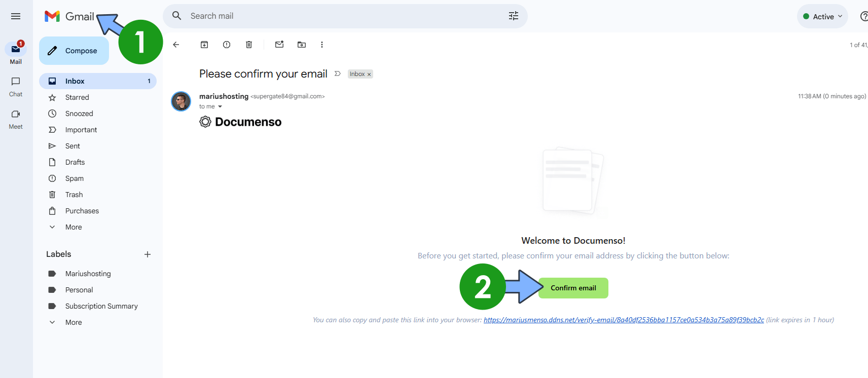Viewport: 868px width, 378px height.
Task: Toggle the importance marker beside subject
Action: click(x=338, y=74)
